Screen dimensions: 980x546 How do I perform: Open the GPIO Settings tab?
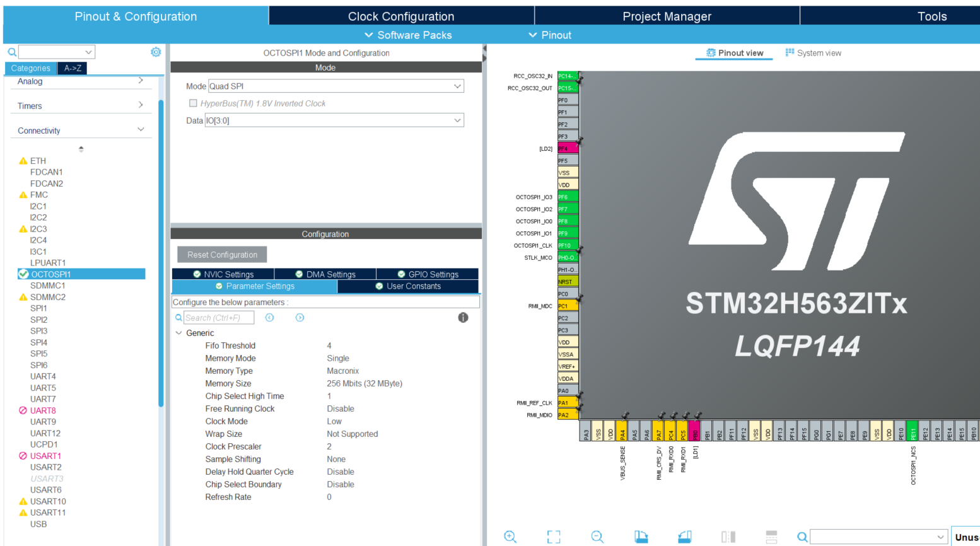pos(428,274)
